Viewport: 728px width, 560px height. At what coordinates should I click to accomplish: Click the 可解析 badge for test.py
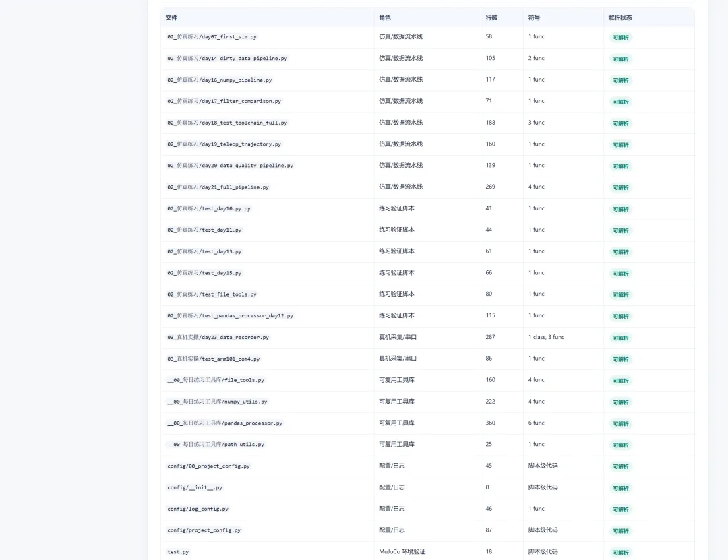tap(621, 553)
